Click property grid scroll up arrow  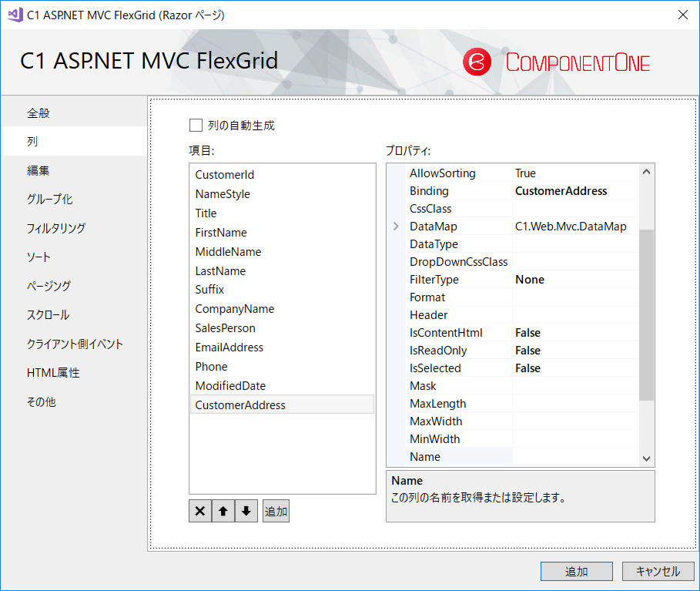click(646, 172)
